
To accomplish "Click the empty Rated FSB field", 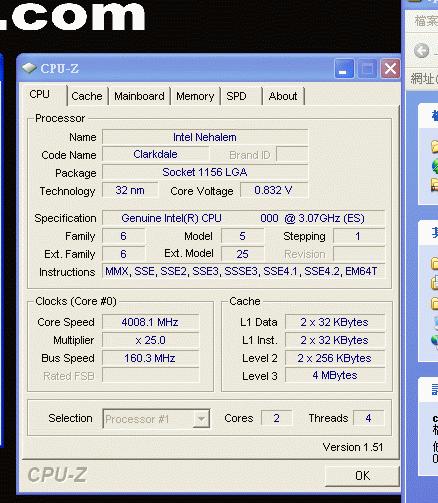I will coord(150,376).
